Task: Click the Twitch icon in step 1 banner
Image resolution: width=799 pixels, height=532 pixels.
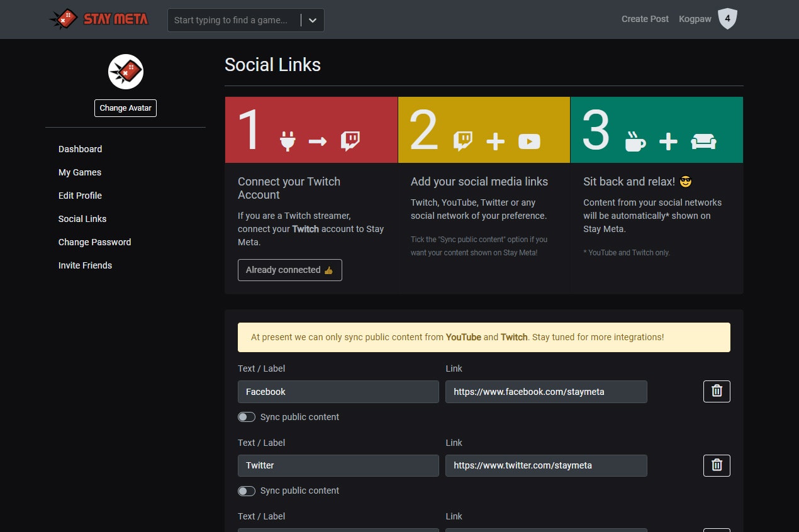Action: coord(350,141)
